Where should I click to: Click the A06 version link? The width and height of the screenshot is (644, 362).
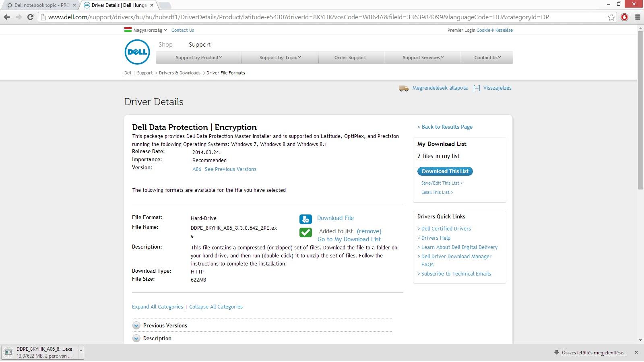pos(197,169)
